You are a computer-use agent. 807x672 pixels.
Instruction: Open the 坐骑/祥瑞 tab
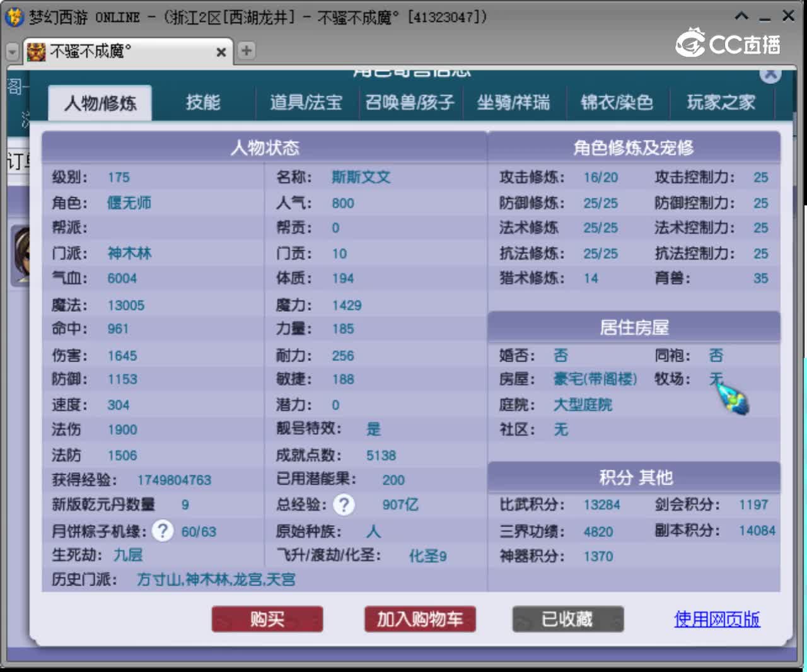(x=513, y=102)
